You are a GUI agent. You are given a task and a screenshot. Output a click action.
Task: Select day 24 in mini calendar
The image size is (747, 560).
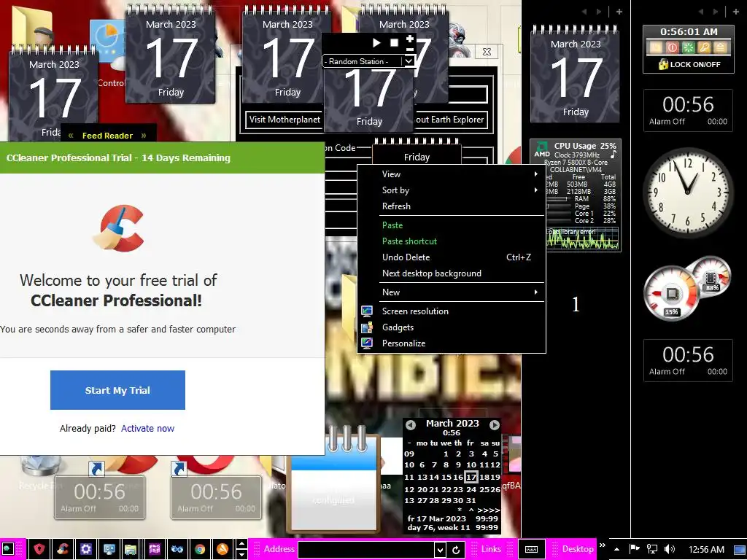tap(471, 489)
